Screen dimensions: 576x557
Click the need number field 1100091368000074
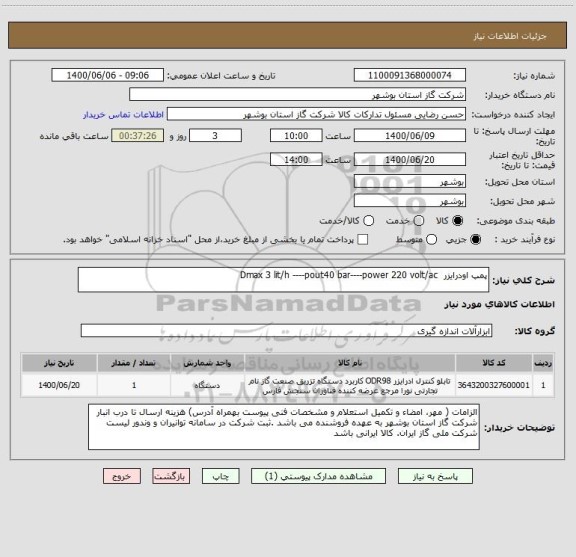410,75
